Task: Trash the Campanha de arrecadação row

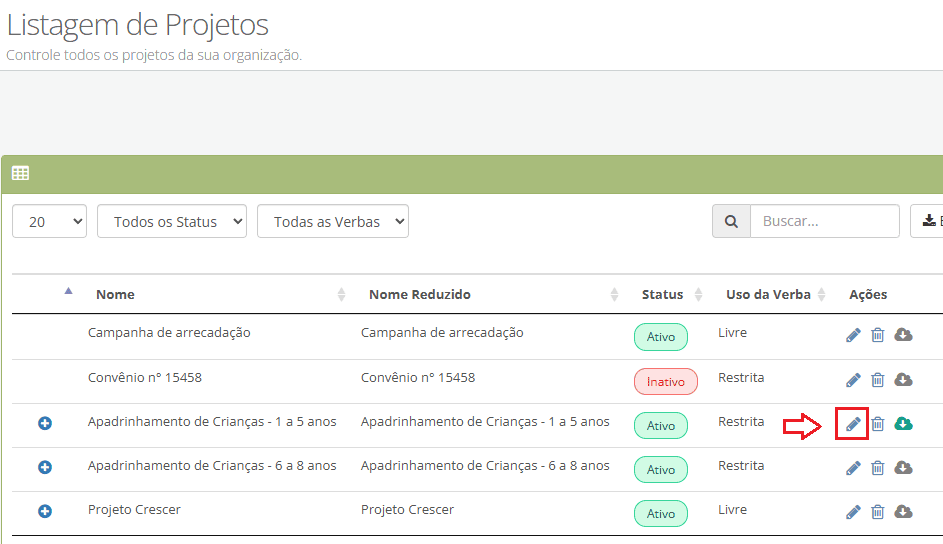Action: 878,335
